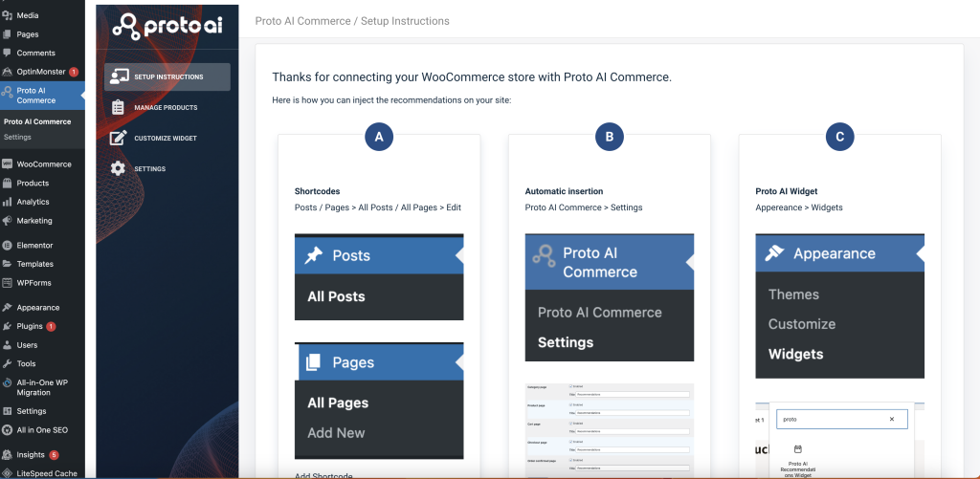Click the Proto AI Commerce Settings screenshot
The width and height of the screenshot is (980, 479).
pyautogui.click(x=610, y=297)
